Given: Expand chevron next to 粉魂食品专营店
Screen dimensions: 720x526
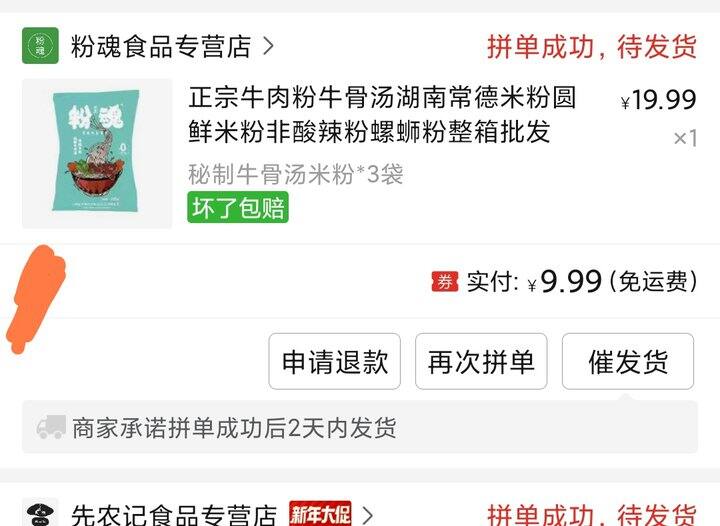Looking at the screenshot, I should 268,46.
